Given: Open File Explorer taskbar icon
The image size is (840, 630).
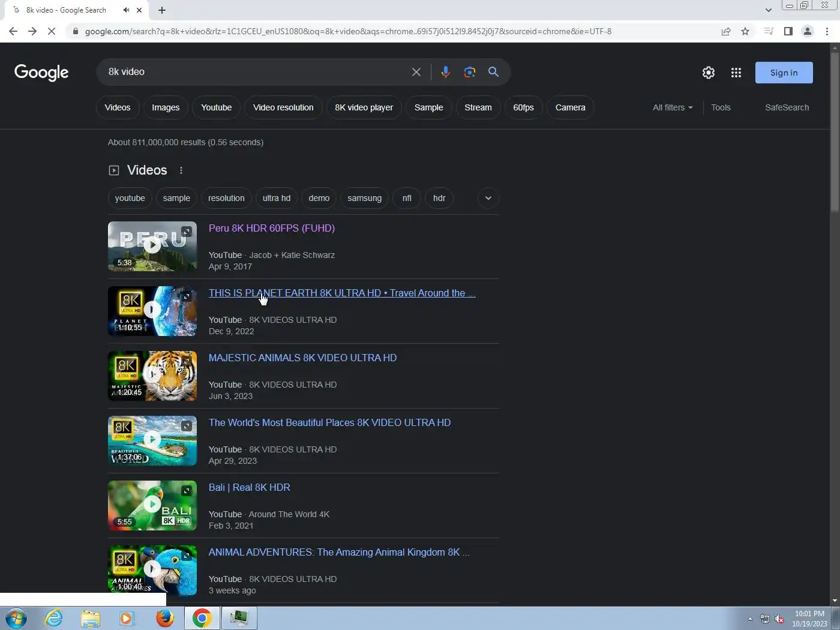Looking at the screenshot, I should (x=91, y=618).
